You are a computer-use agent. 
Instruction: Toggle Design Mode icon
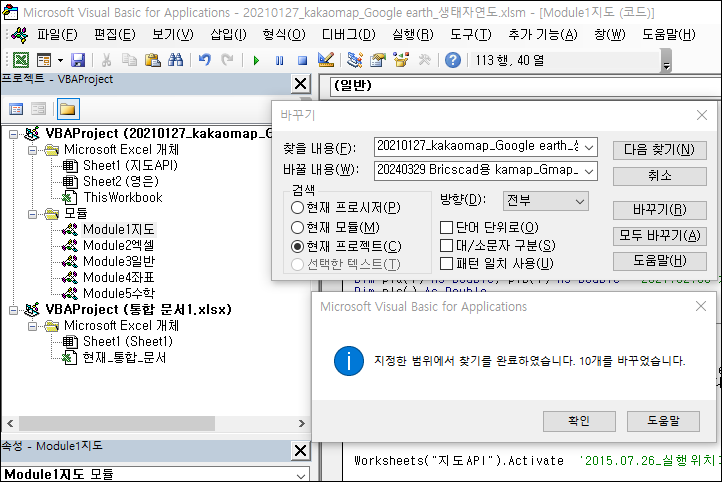coord(326,60)
